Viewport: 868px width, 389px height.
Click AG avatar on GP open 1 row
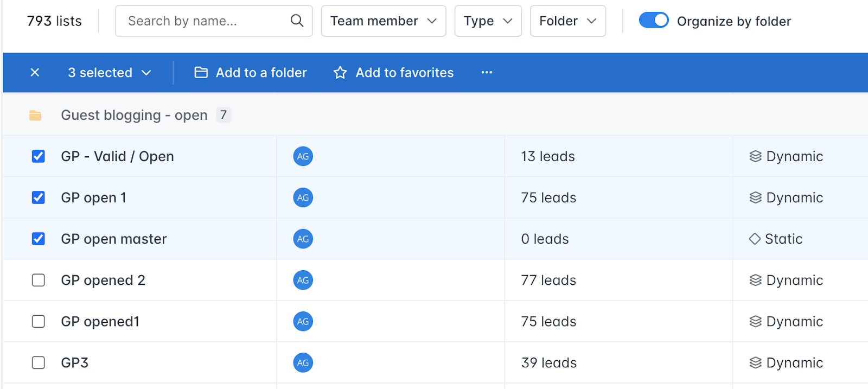pos(303,197)
